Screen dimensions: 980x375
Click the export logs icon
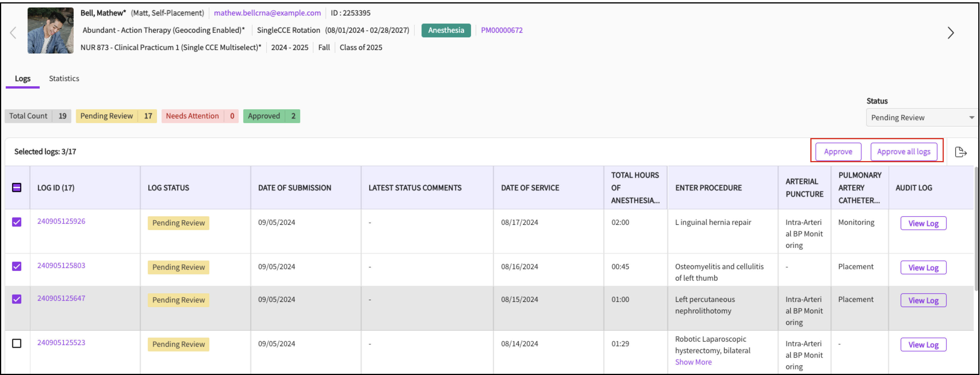tap(960, 152)
